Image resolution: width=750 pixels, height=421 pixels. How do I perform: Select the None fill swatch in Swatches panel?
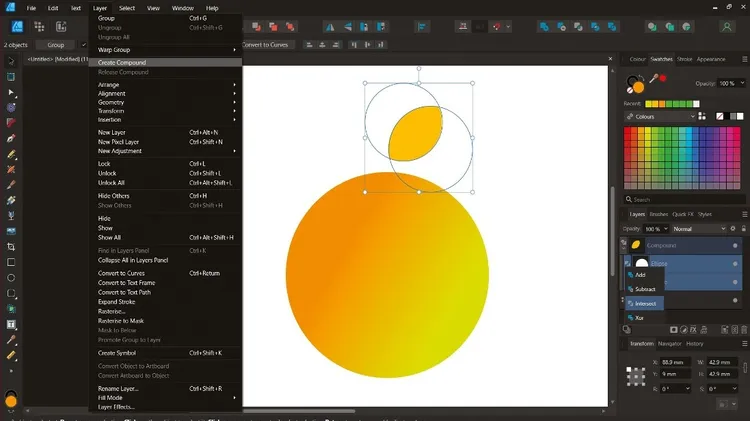(719, 116)
